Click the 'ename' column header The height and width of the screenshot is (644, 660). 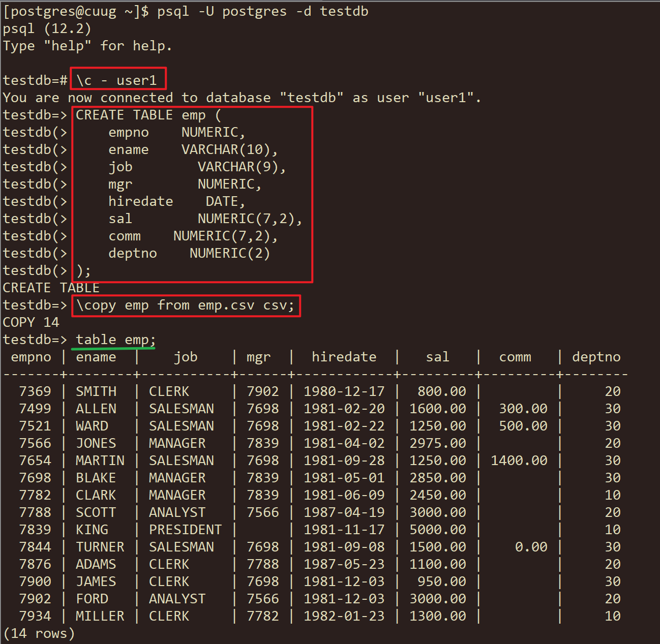point(96,357)
